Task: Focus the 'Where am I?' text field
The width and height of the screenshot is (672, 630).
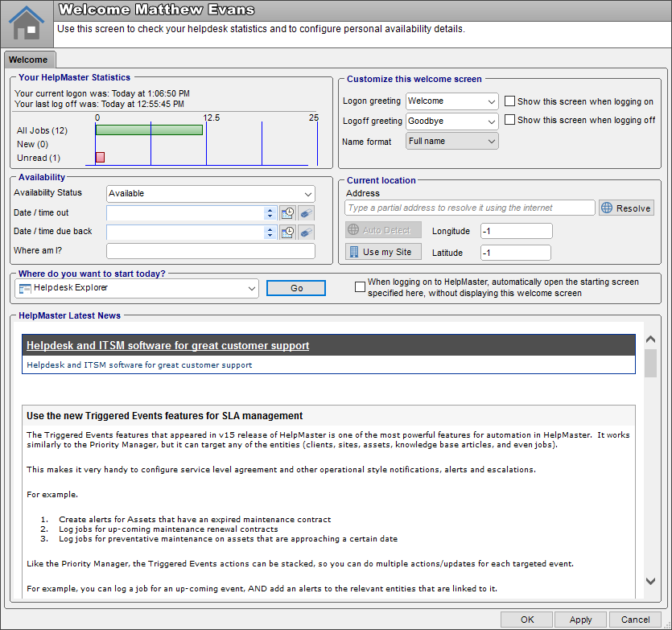Action: pyautogui.click(x=210, y=251)
